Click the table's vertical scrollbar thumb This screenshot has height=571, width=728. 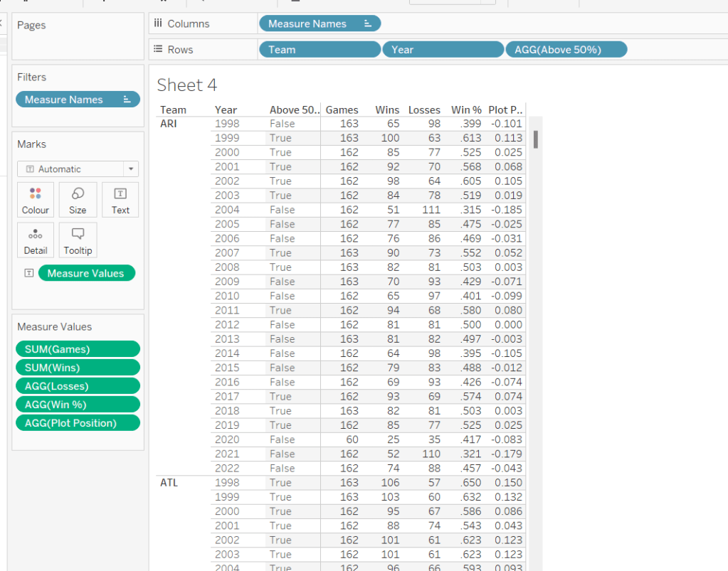[535, 139]
